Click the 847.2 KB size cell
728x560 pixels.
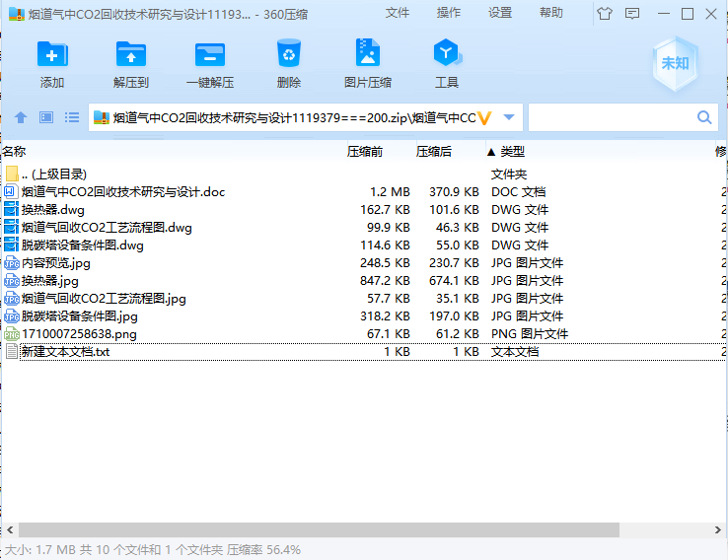click(385, 281)
